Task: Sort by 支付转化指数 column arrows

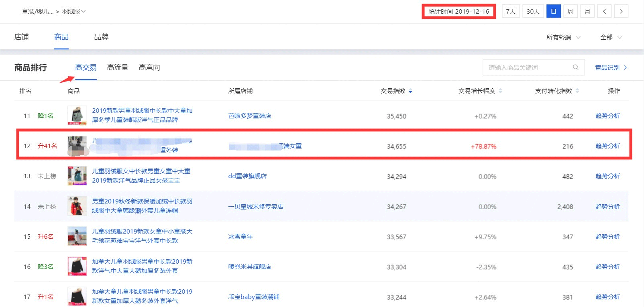Action: tap(577, 91)
